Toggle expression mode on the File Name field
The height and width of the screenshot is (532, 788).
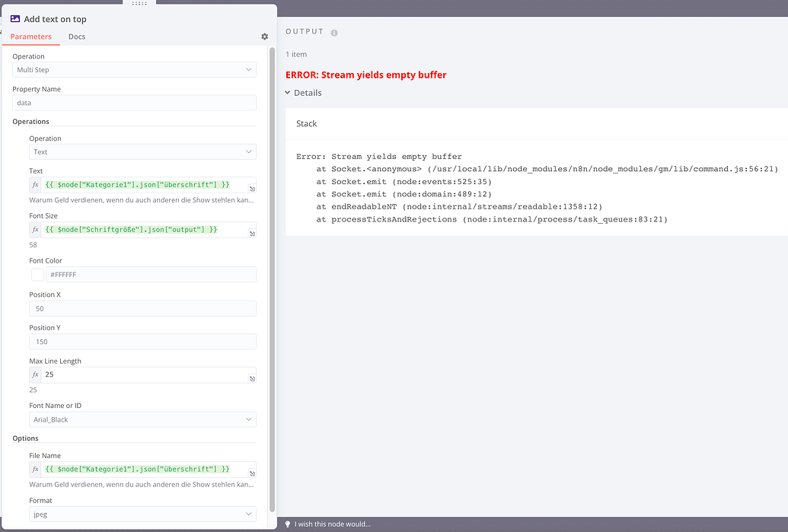pyautogui.click(x=35, y=469)
